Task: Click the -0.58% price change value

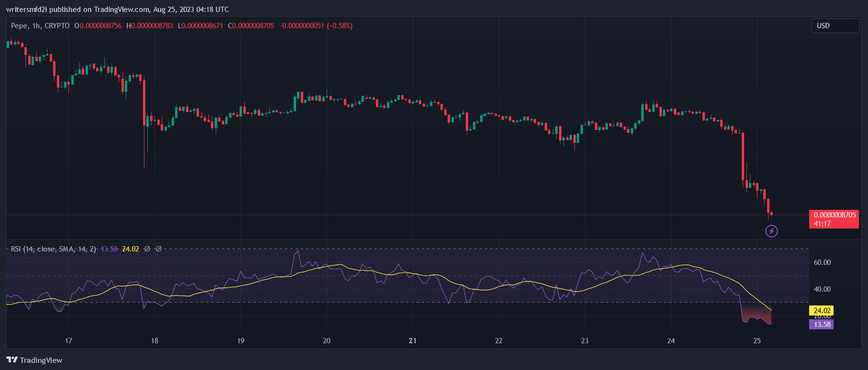Action: (340, 26)
